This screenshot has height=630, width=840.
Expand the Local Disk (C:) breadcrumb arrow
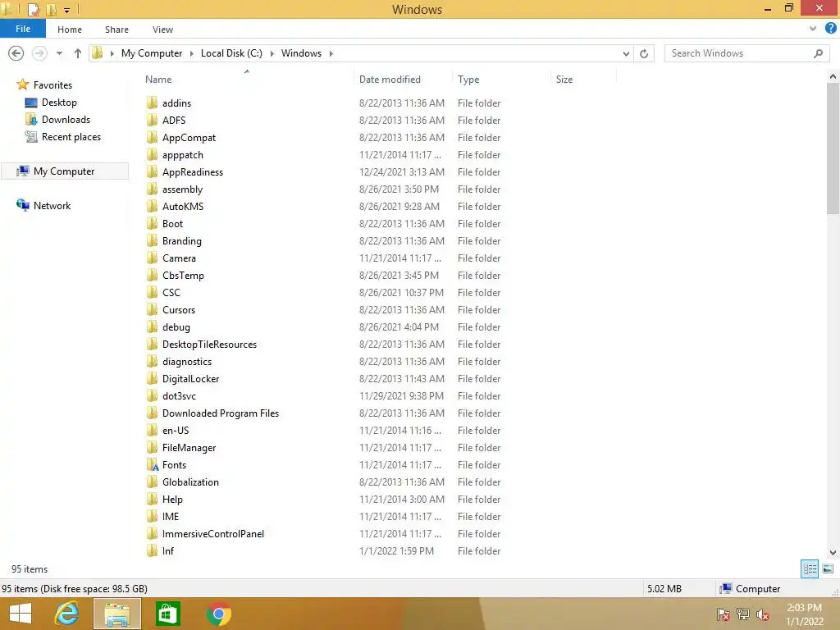pyautogui.click(x=272, y=53)
